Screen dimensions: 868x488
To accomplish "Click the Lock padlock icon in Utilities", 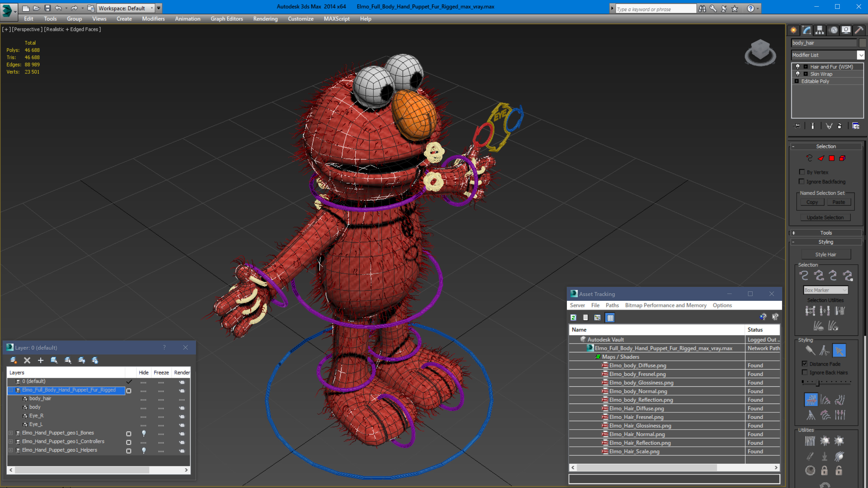I will tap(824, 471).
